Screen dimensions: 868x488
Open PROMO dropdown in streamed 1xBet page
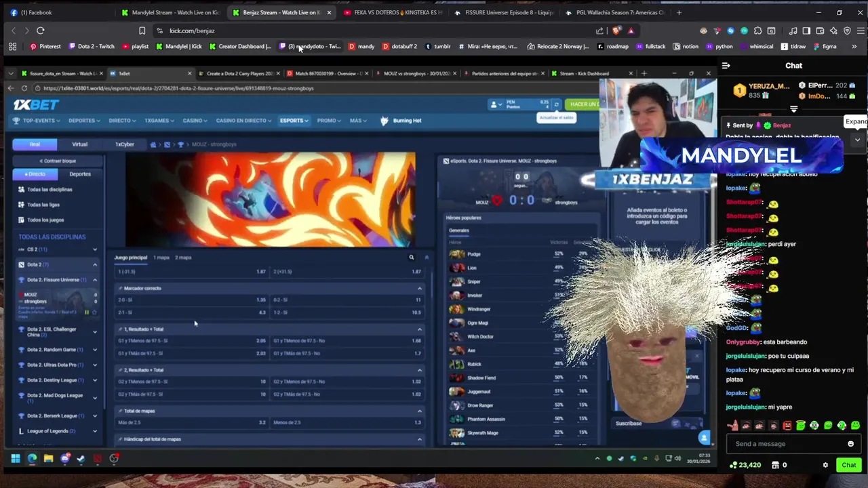pos(329,121)
